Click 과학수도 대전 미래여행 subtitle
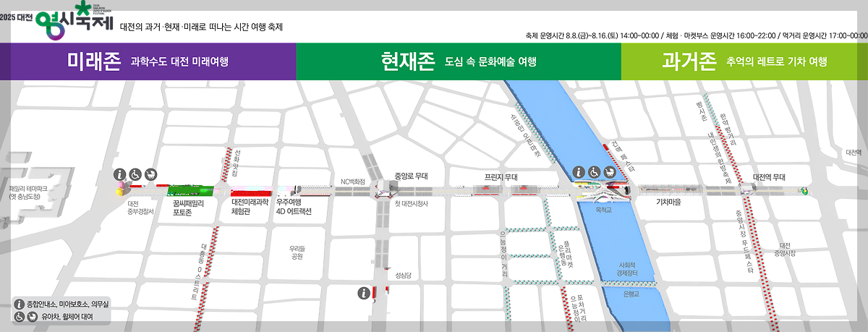This screenshot has height=332, width=868. 179,62
